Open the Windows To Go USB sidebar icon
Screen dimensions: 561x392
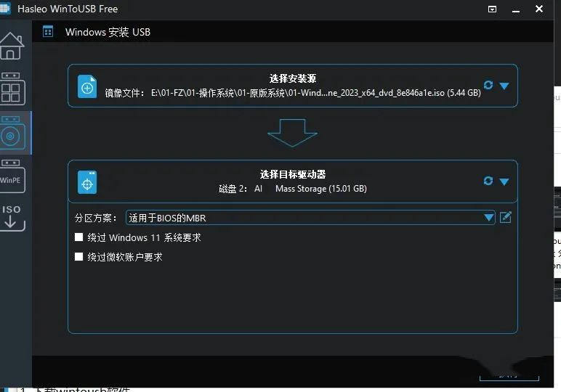click(12, 89)
